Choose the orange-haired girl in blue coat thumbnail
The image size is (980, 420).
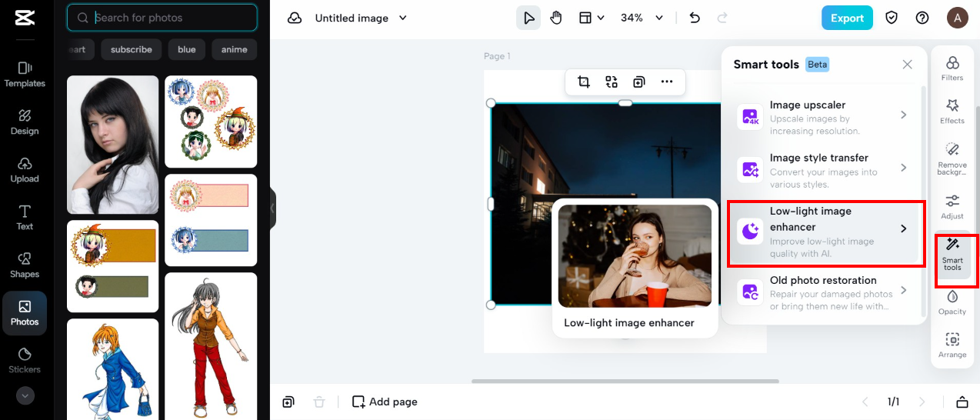pyautogui.click(x=113, y=369)
